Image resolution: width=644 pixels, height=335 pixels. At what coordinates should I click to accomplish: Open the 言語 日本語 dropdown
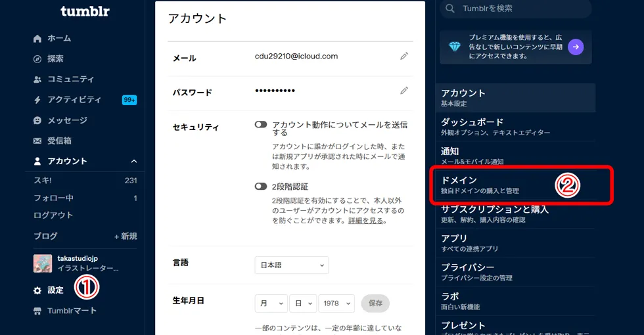coord(292,265)
